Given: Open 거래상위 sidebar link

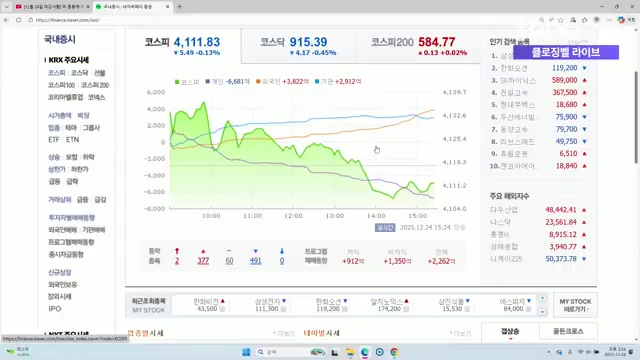Looking at the screenshot, I should click(60, 200).
